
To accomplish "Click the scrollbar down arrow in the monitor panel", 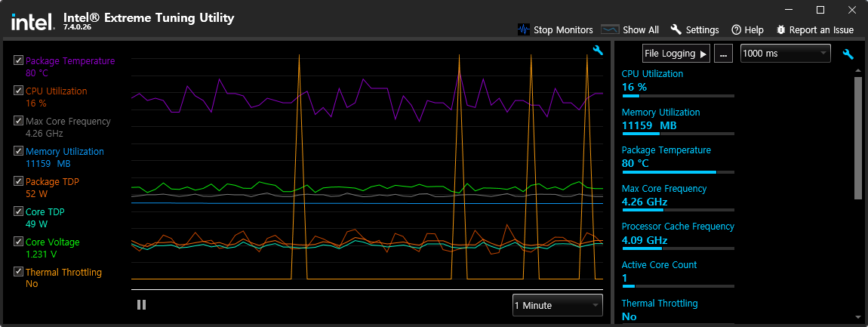I will click(858, 317).
